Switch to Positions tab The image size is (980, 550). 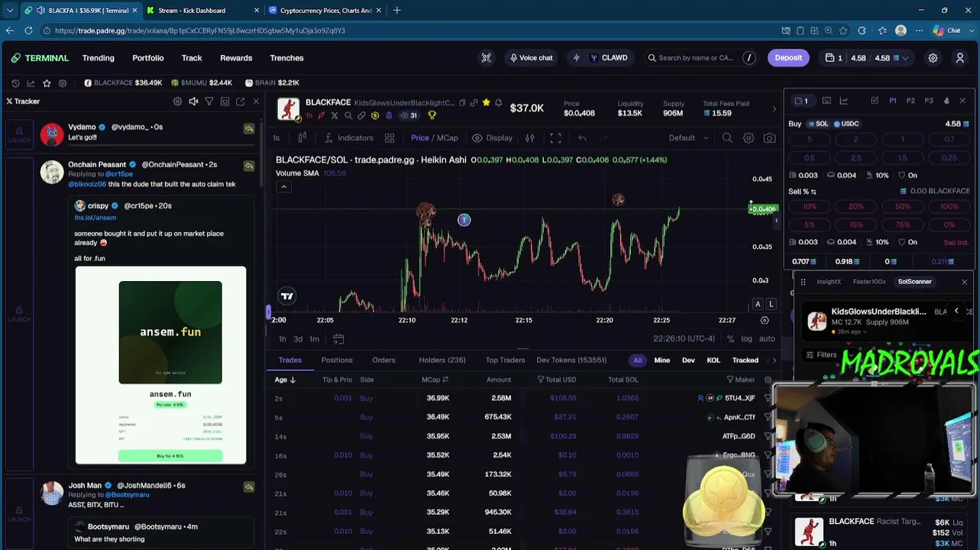[x=337, y=361]
